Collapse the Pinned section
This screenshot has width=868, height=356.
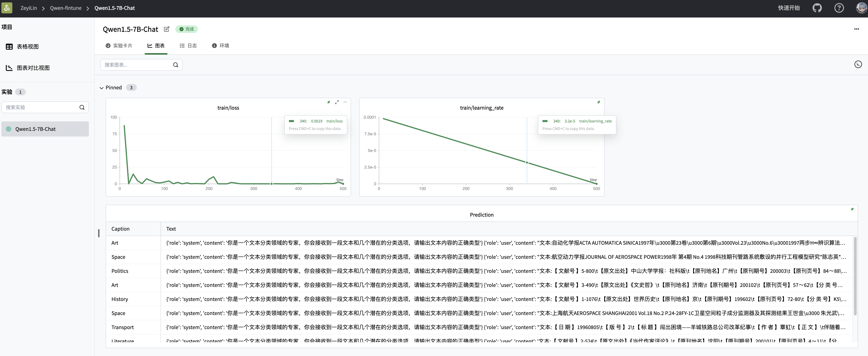pos(101,88)
